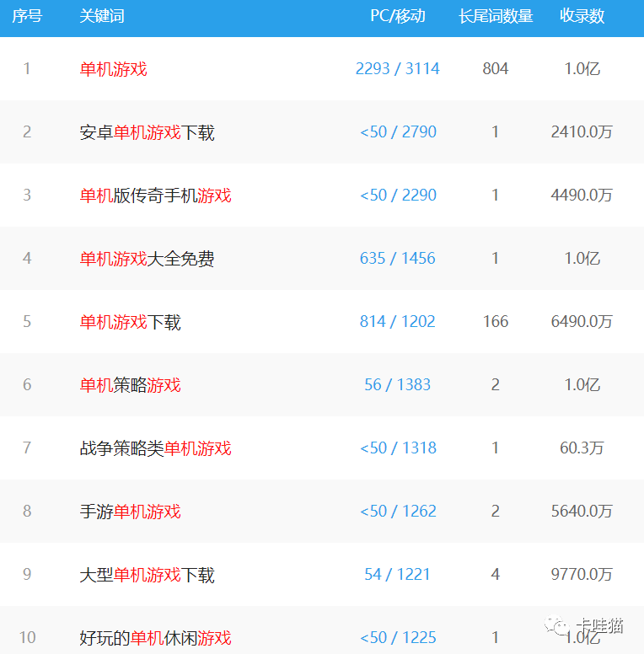The image size is (644, 654).
Task: Click index value <50 / 2290
Action: tap(398, 196)
